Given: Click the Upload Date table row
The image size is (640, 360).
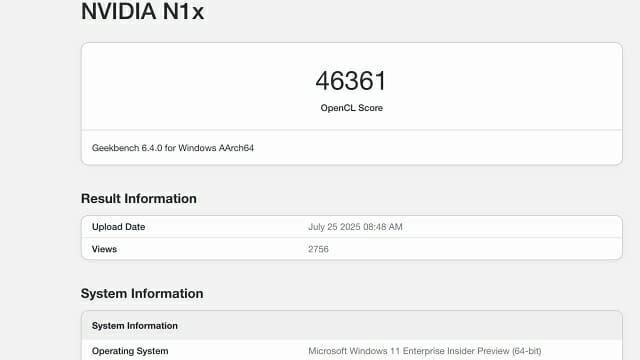Looking at the screenshot, I should click(352, 227).
